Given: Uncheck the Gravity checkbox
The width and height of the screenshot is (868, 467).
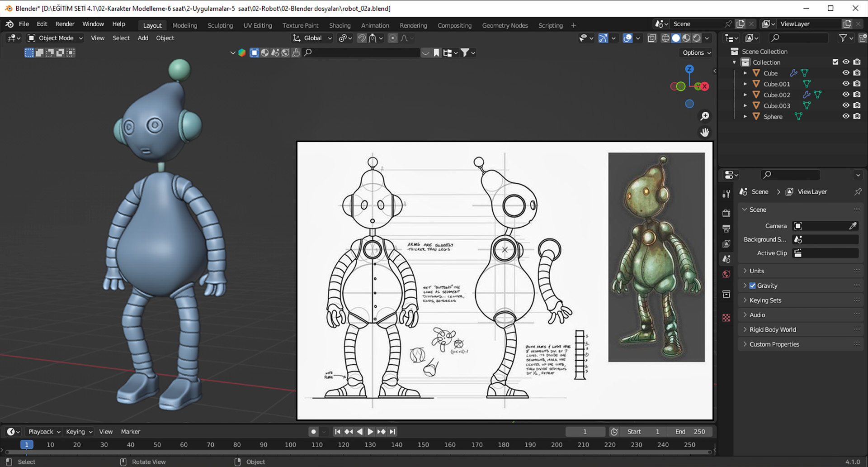Looking at the screenshot, I should [x=752, y=286].
